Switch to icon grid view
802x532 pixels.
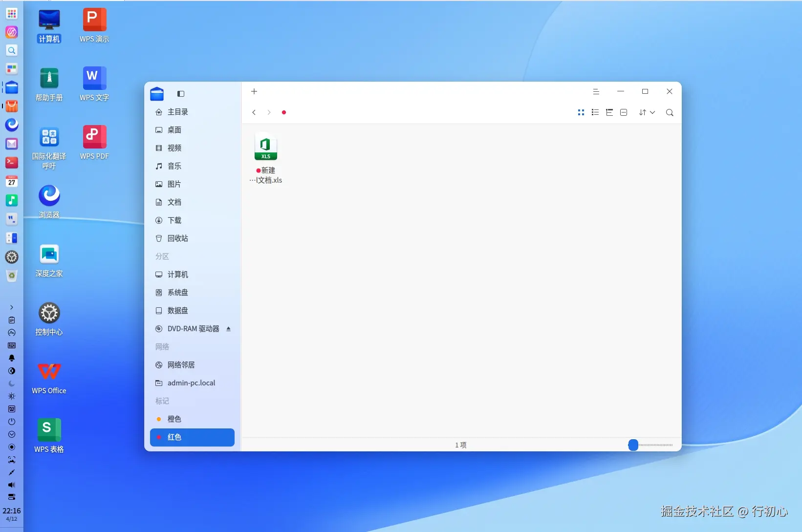click(x=581, y=112)
